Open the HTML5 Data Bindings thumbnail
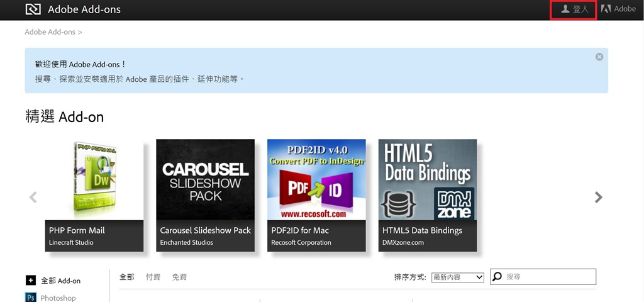 [428, 179]
